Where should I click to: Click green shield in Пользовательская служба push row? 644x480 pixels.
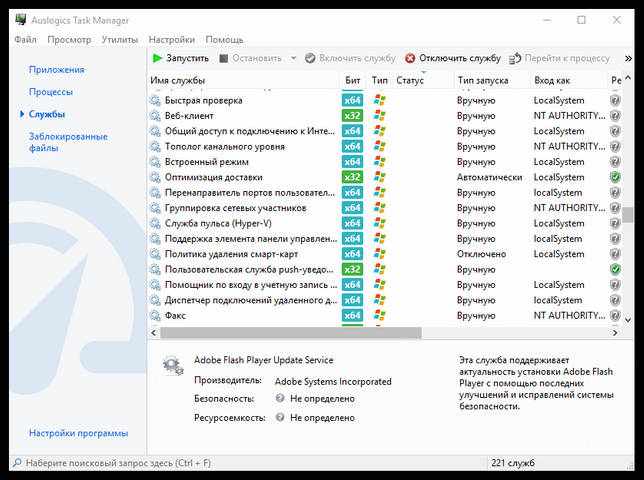[x=615, y=269]
